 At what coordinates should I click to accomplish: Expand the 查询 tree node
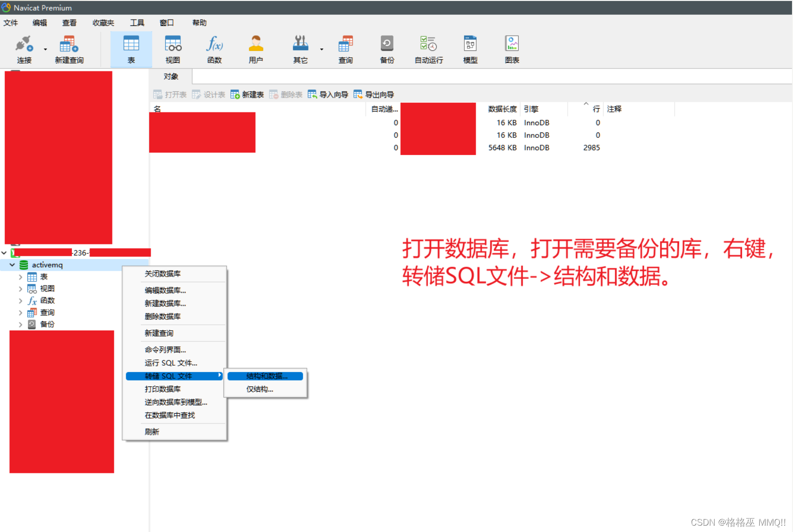coord(21,312)
